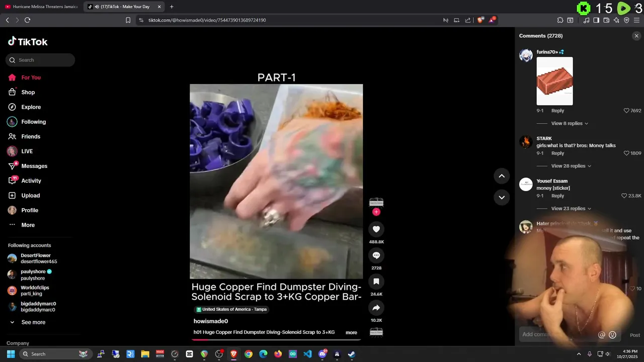This screenshot has height=362, width=644.
Task: Click the TikTok search field
Action: click(40, 60)
